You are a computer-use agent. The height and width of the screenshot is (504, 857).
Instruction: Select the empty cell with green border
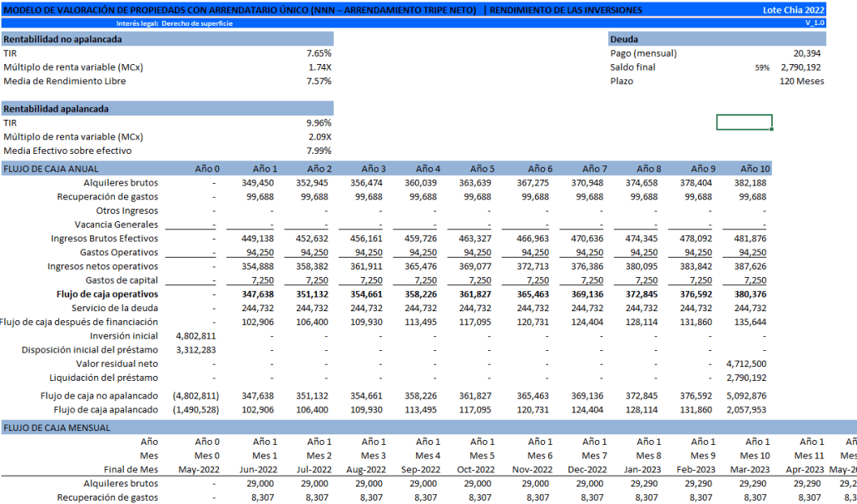(x=744, y=122)
